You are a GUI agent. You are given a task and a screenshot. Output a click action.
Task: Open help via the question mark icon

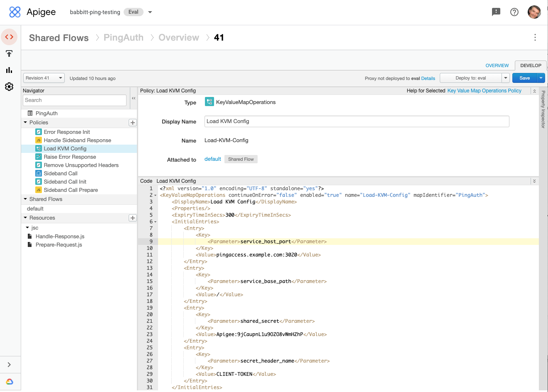click(x=514, y=12)
